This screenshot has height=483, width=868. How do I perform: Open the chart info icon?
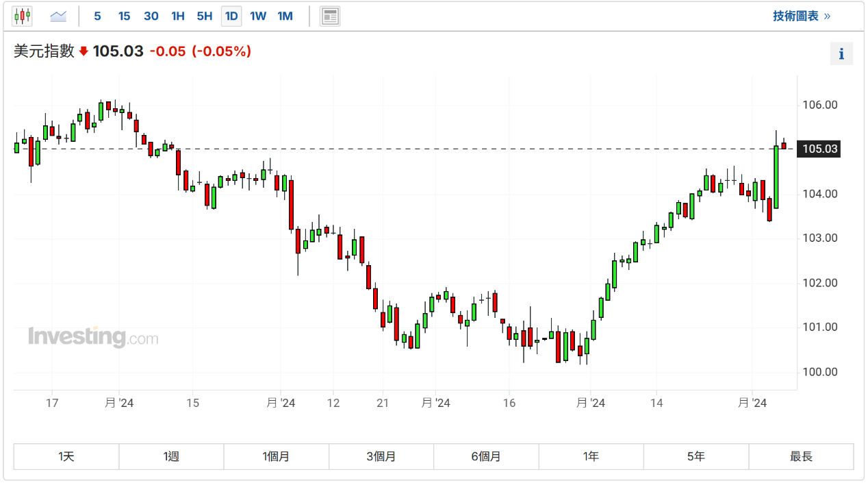[841, 53]
